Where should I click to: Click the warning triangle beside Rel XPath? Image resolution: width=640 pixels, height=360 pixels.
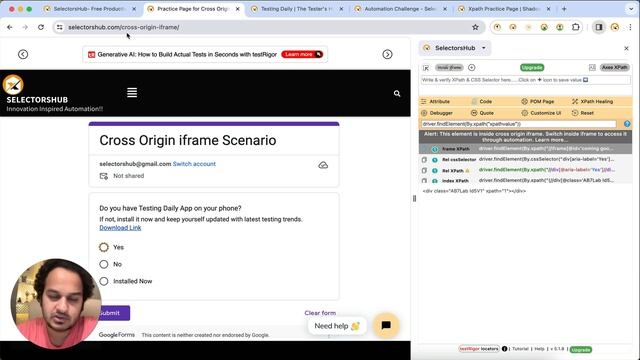point(467,171)
